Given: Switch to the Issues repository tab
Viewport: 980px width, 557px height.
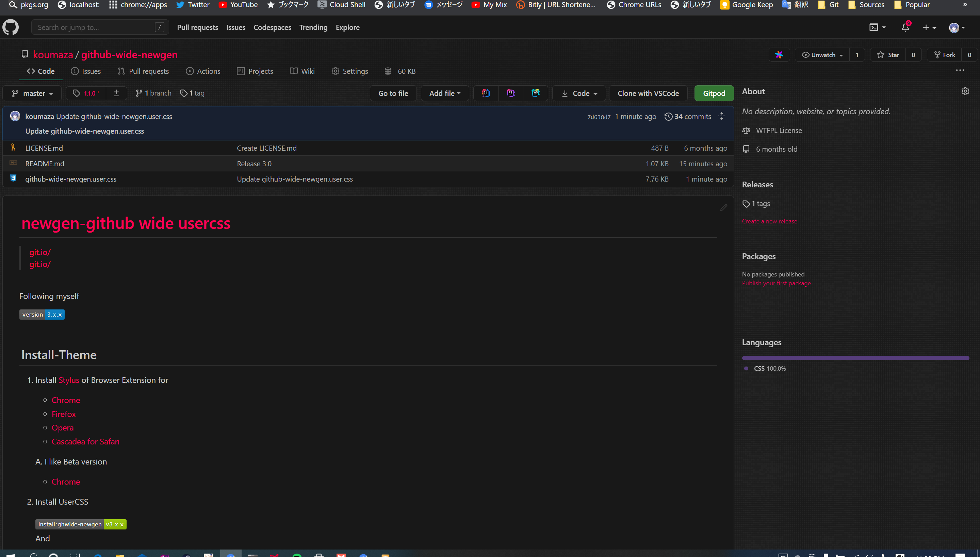Looking at the screenshot, I should pyautogui.click(x=86, y=71).
